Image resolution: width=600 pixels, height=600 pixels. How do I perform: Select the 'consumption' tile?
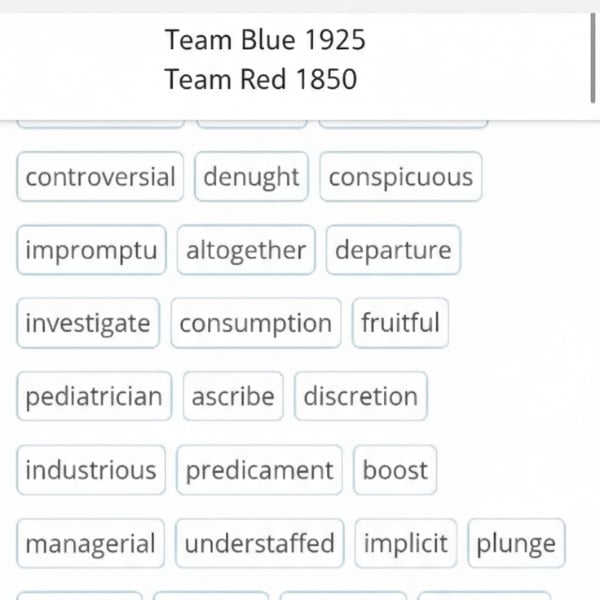click(x=255, y=323)
